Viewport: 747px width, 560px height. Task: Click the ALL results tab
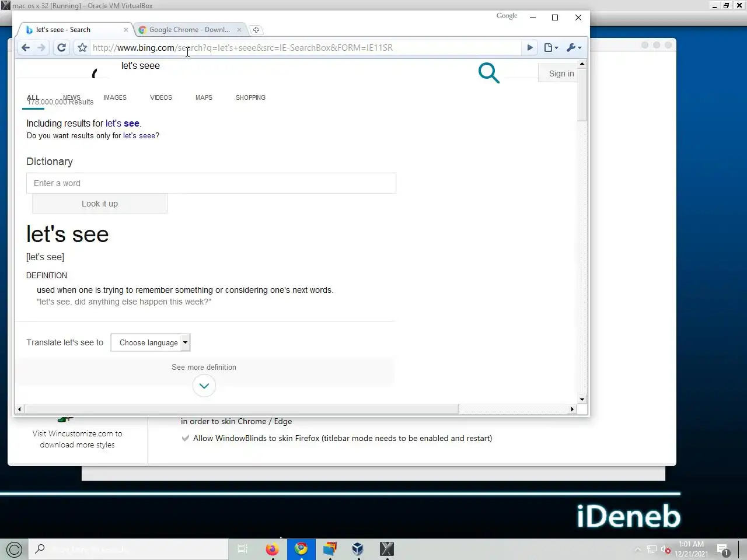point(33,97)
